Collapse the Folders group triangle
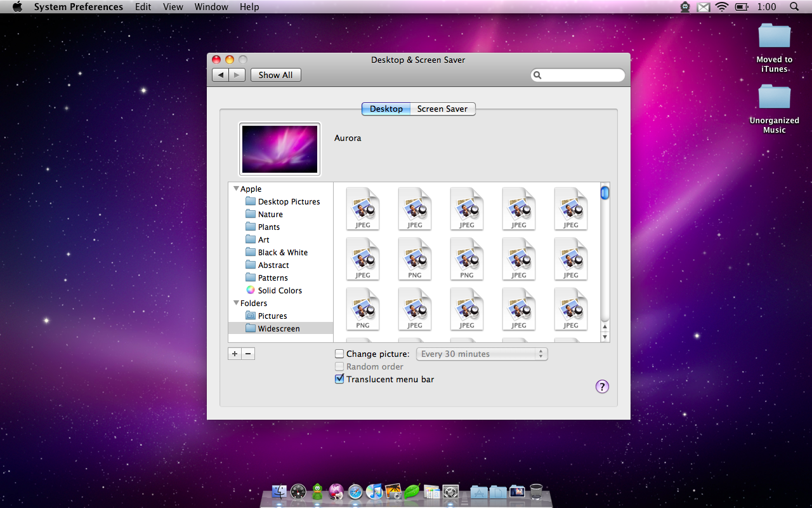The width and height of the screenshot is (812, 508). [236, 303]
